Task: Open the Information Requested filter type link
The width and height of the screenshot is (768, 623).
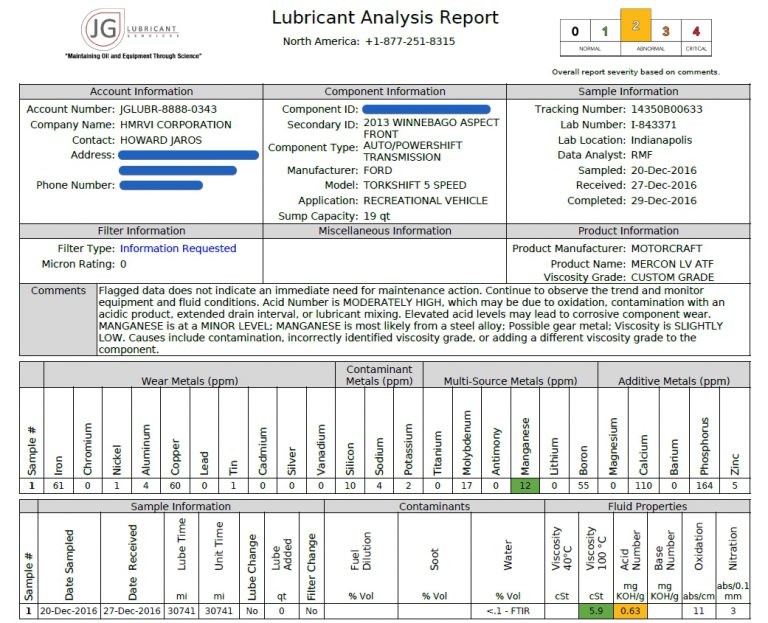Action: click(x=178, y=248)
